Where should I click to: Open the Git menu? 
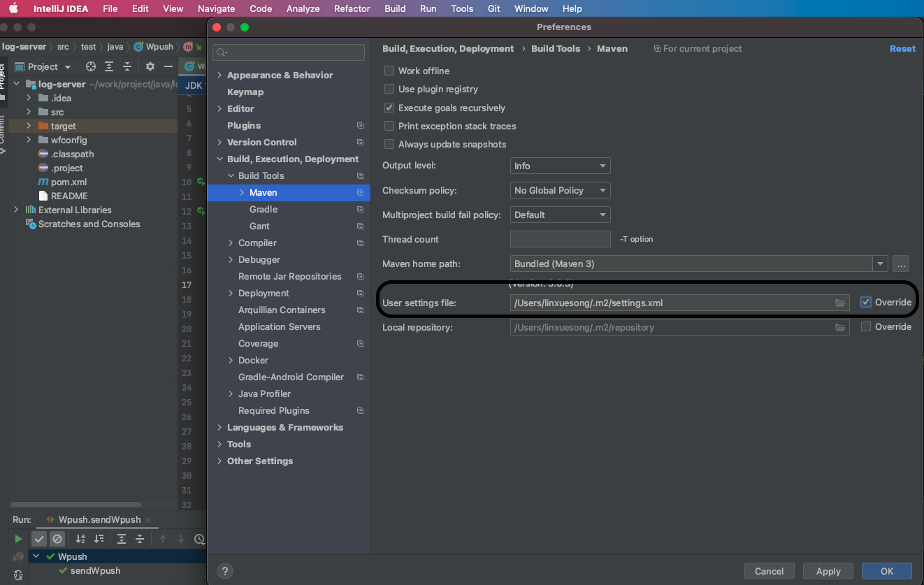pos(493,8)
